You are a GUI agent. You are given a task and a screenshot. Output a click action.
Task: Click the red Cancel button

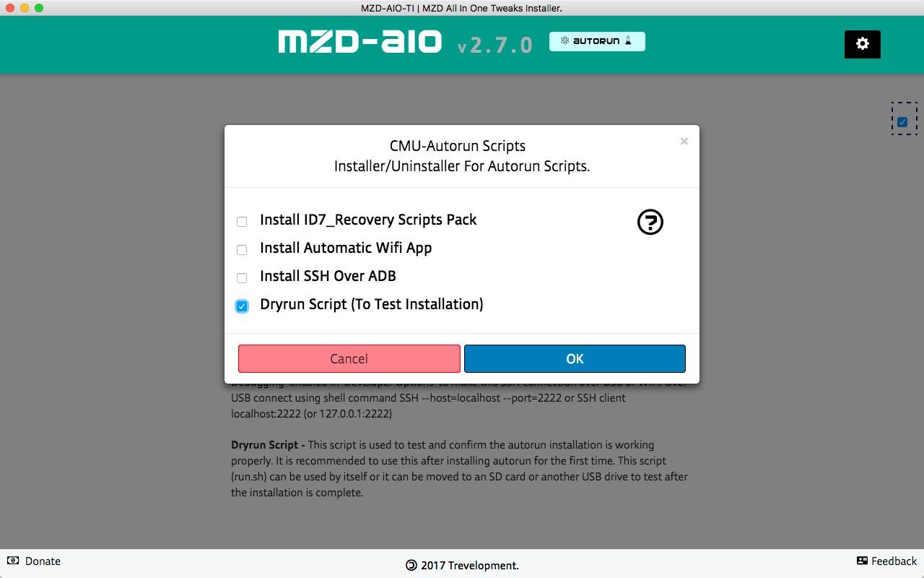coord(349,359)
